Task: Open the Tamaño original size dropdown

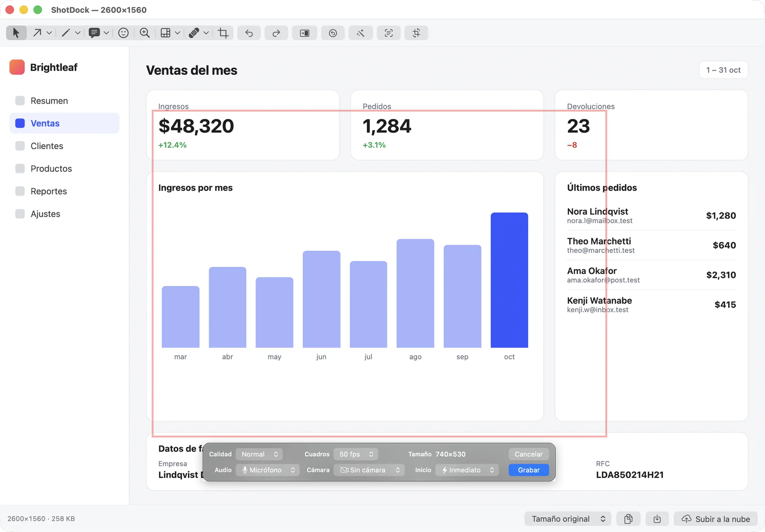Action: (x=568, y=519)
